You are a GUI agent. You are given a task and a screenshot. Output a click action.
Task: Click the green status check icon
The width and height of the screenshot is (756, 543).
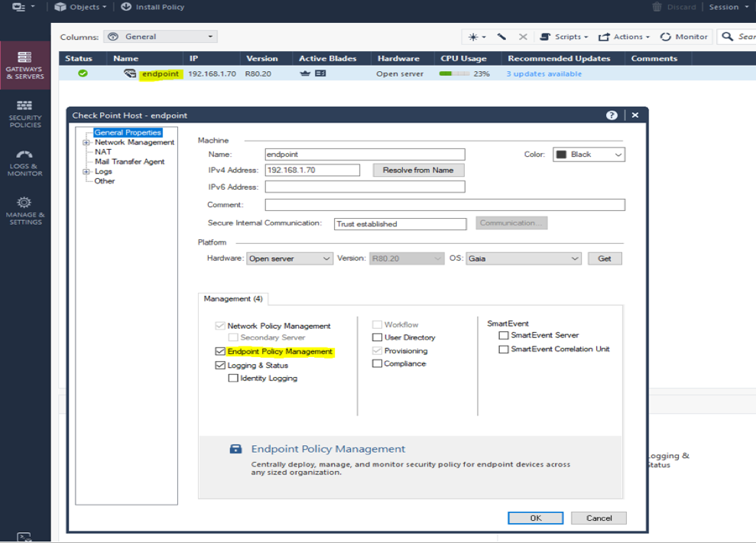point(83,73)
